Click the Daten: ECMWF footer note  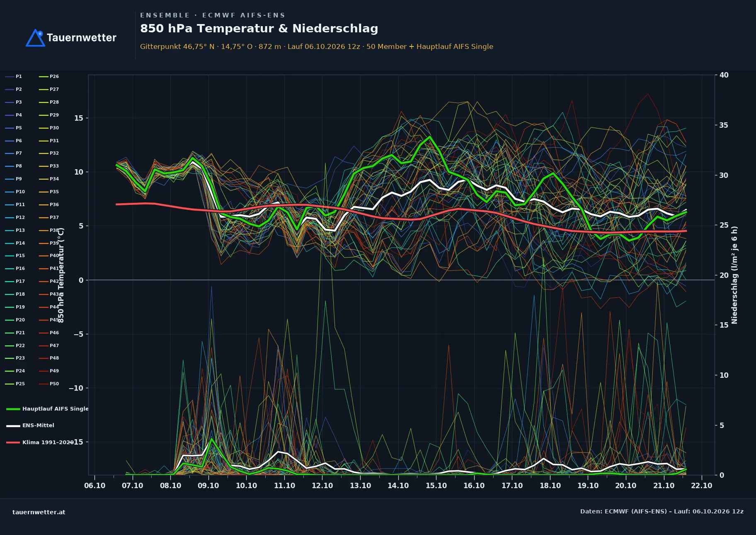click(662, 512)
